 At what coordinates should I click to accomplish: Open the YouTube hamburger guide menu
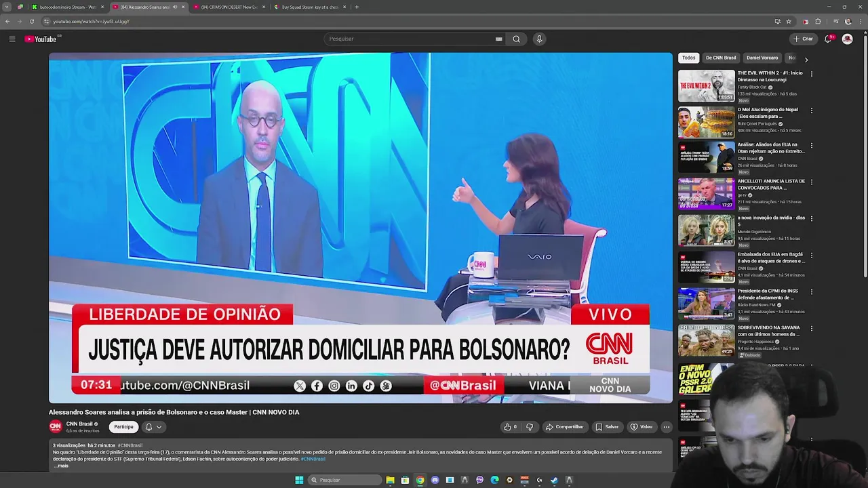(x=12, y=39)
